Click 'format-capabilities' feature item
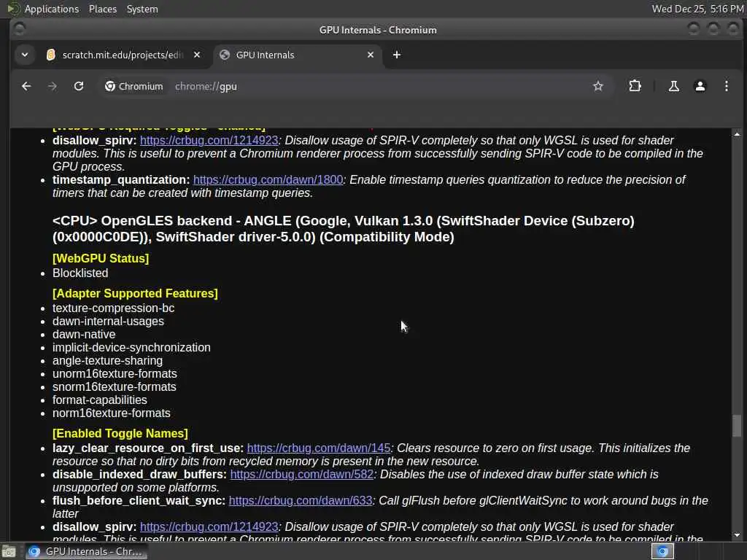The image size is (747, 560). coord(99,400)
